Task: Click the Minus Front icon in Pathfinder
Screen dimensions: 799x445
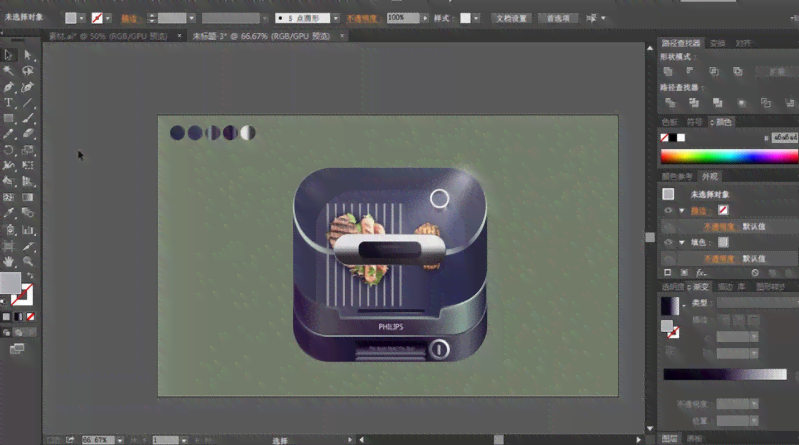Action: (x=690, y=71)
